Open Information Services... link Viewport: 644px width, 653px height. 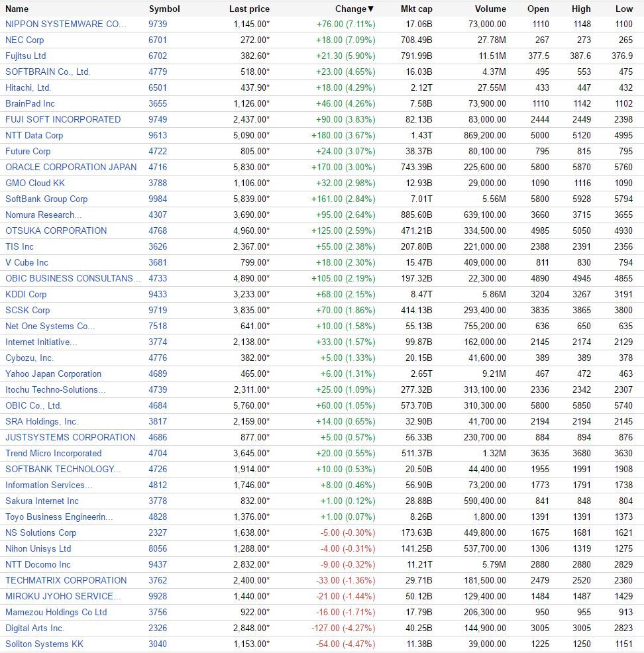click(x=48, y=485)
